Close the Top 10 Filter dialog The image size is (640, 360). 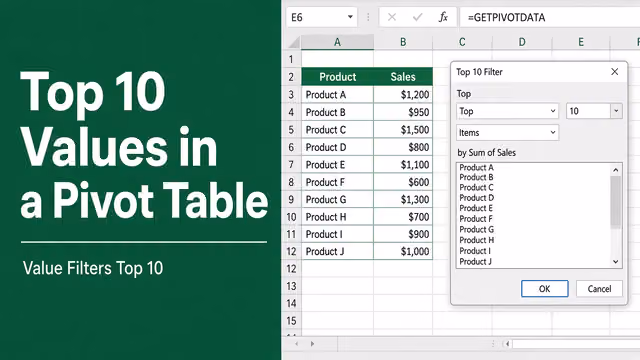614,72
